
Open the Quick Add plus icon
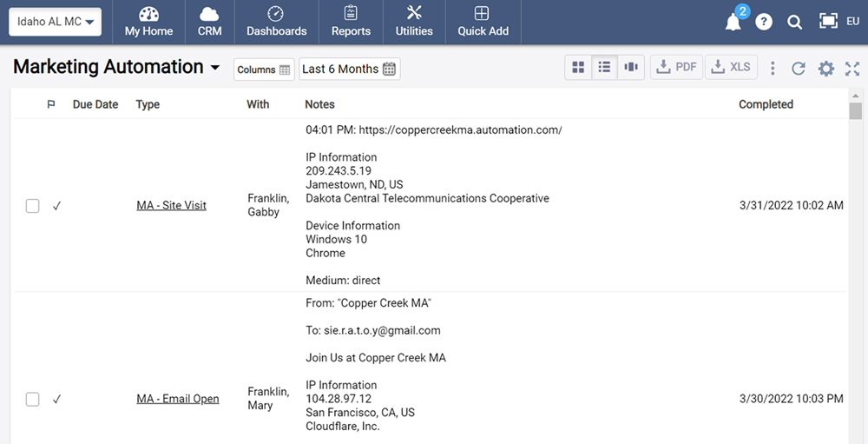[x=482, y=13]
